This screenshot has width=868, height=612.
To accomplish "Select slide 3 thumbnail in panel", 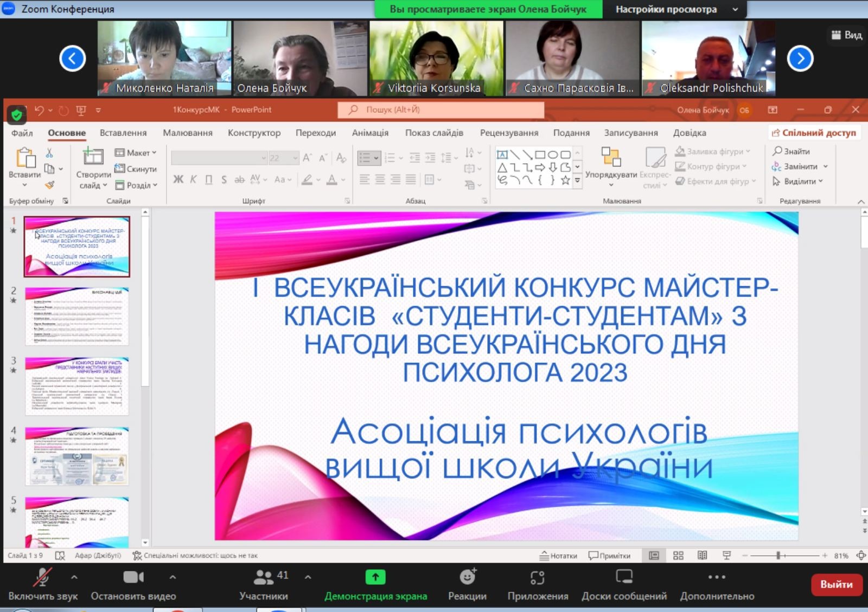I will coord(77,385).
